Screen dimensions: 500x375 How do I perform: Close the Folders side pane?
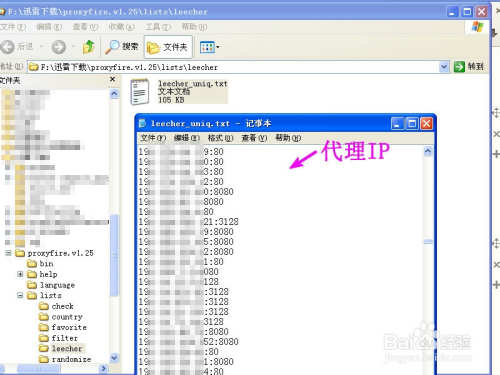(x=112, y=79)
